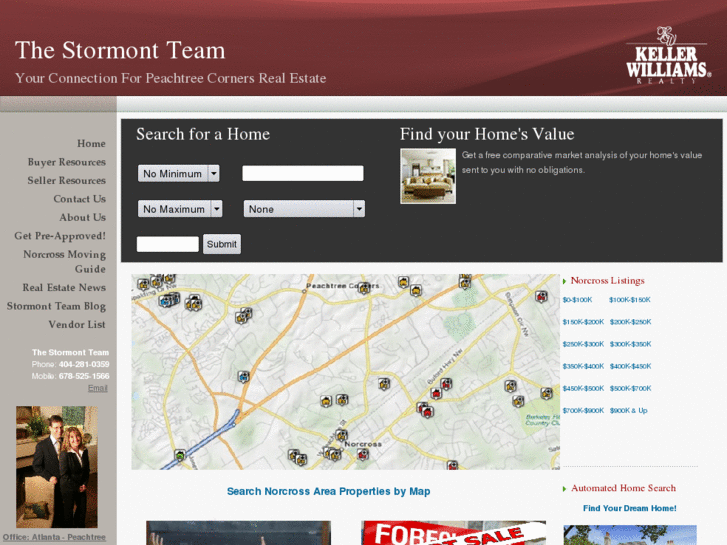Open Norcross Moving Guide
The width and height of the screenshot is (727, 545).
coord(64,262)
